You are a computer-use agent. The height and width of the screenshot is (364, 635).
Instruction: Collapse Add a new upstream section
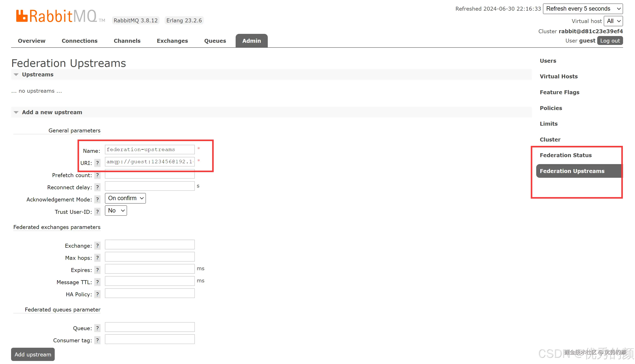(52, 112)
